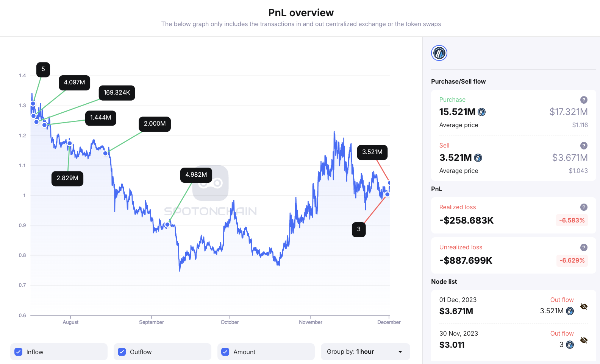Uncheck the Inflow checkbox
The image size is (600, 364).
point(18,352)
